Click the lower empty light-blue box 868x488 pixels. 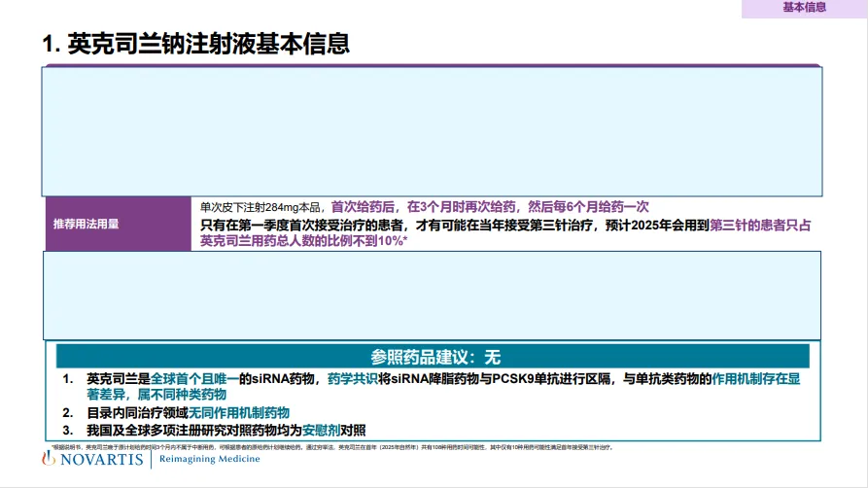432,296
